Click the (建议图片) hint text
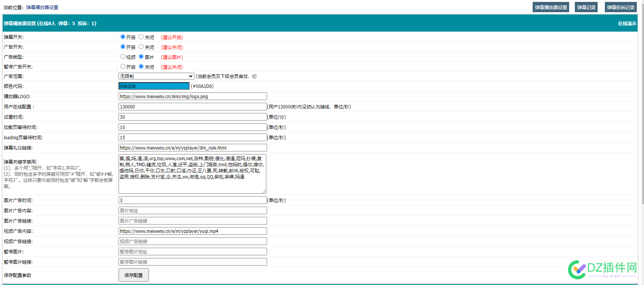Image resolution: width=644 pixels, height=285 pixels. (172, 57)
